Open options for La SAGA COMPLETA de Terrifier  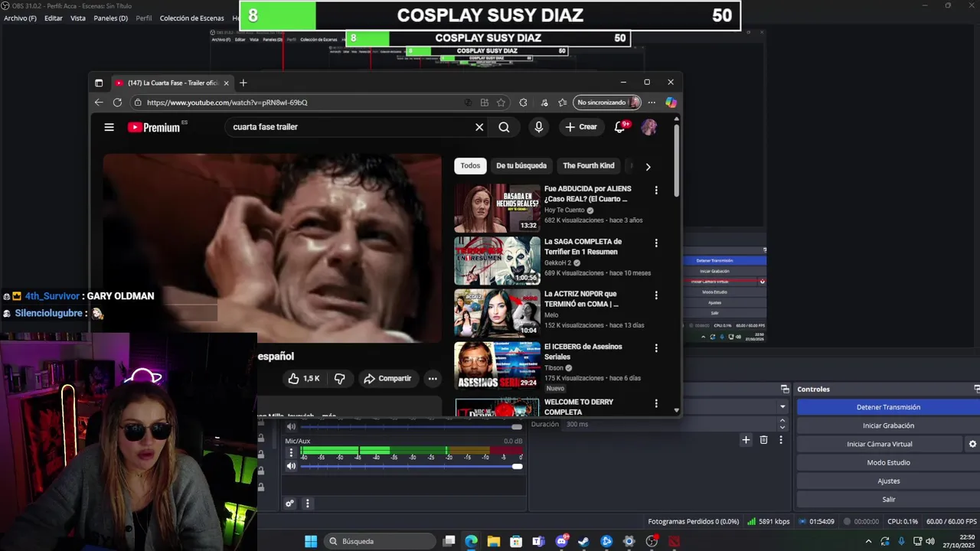[x=656, y=243]
